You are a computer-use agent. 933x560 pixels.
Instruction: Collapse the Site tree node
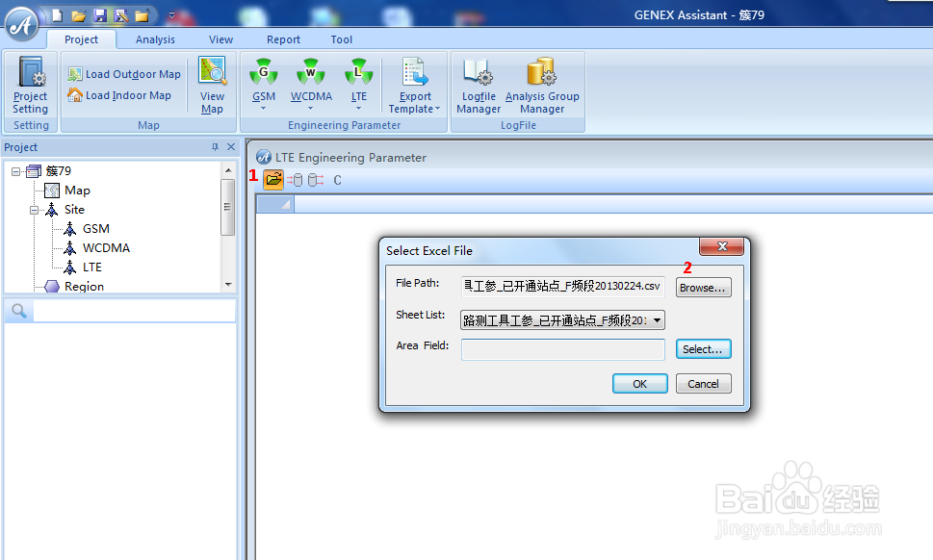click(x=35, y=210)
